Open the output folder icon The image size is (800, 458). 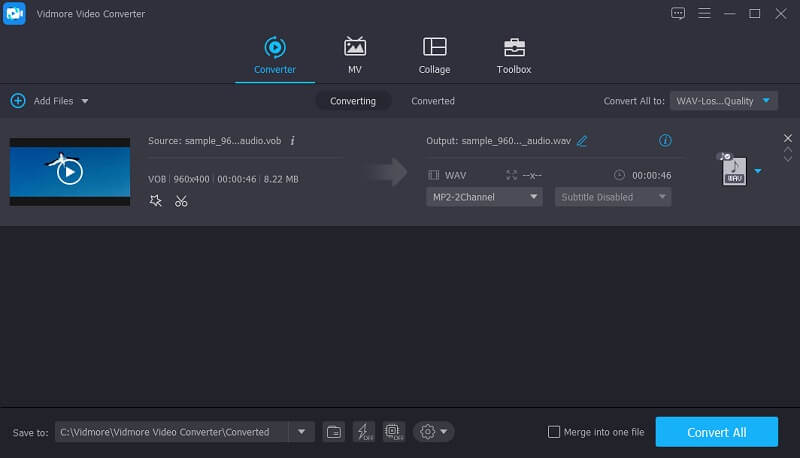pos(334,432)
